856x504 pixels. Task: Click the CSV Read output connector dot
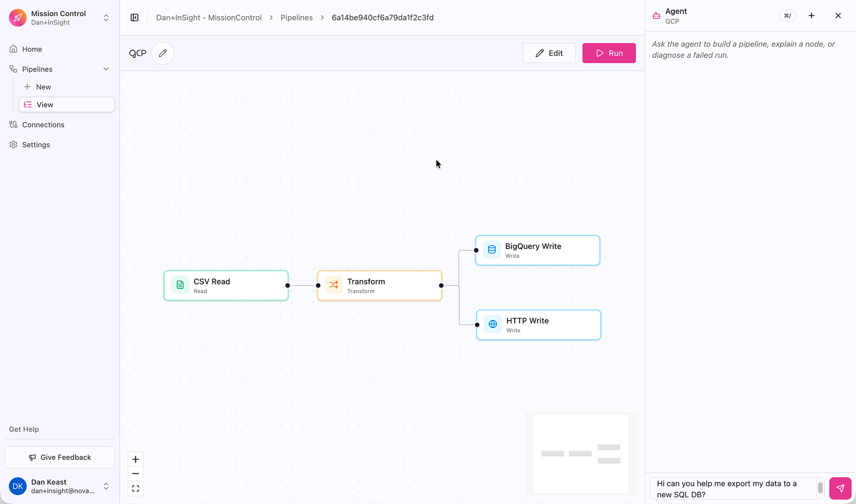287,286
